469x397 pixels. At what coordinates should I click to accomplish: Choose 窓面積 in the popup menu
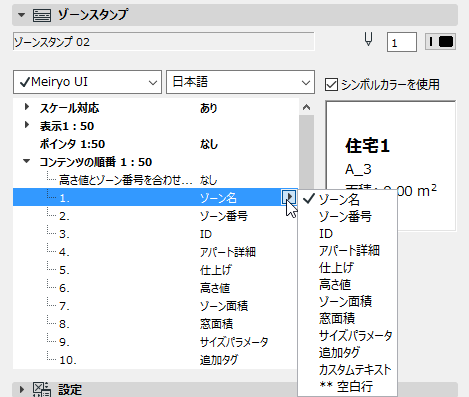[x=347, y=319]
